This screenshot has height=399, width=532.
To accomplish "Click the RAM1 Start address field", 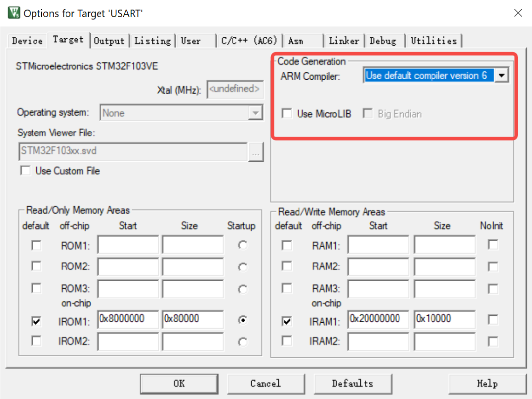I will 378,245.
